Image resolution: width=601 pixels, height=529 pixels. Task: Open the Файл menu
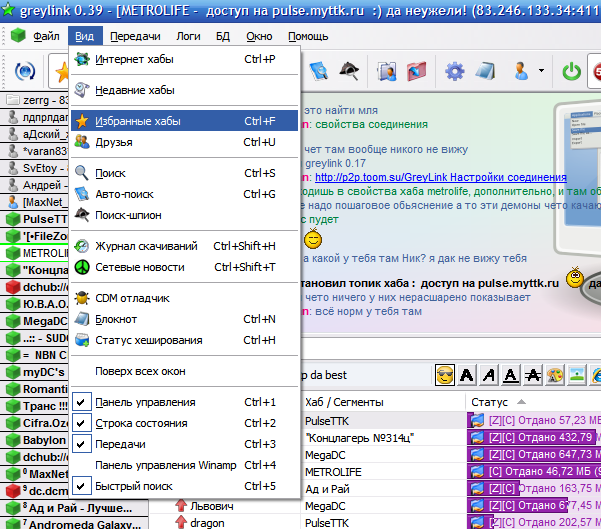tap(46, 36)
